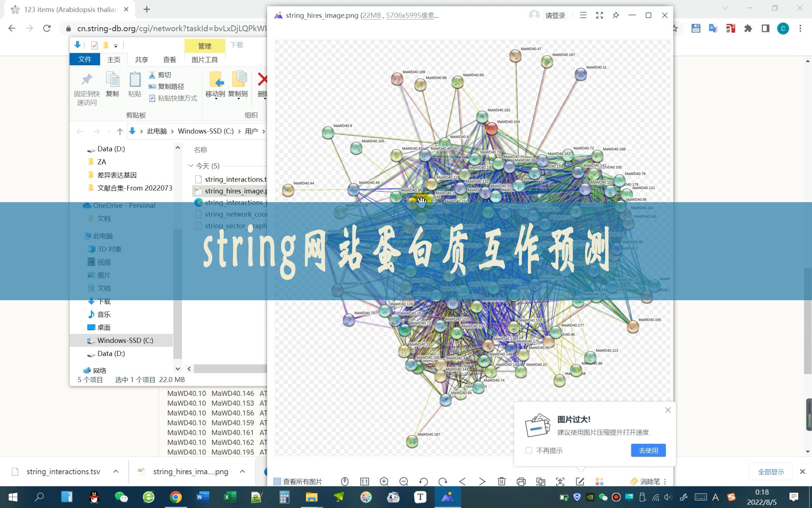Dismiss the 图片过大 dialog close button
This screenshot has width=812, height=508.
click(x=668, y=410)
